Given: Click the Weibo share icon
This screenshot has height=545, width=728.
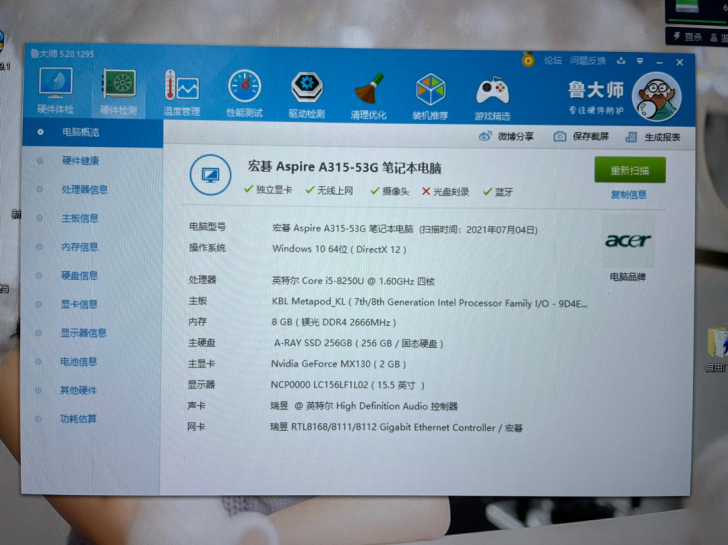Looking at the screenshot, I should click(x=485, y=136).
